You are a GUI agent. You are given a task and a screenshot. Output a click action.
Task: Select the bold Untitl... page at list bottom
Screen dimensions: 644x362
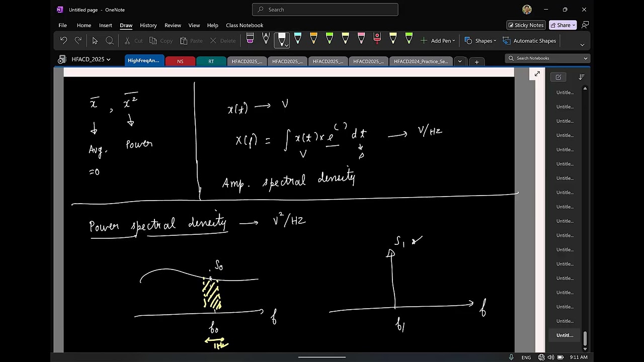(x=565, y=335)
